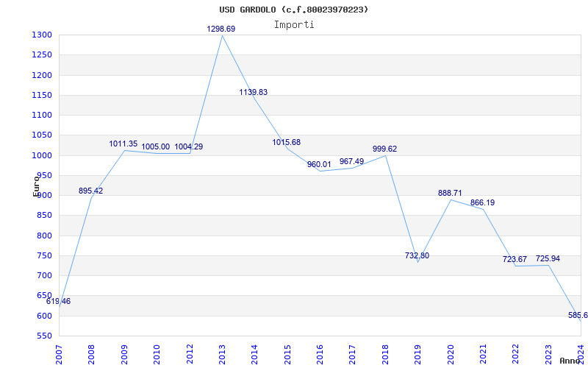Select the data label 1139.83
The height and width of the screenshot is (368, 588).
point(254,93)
